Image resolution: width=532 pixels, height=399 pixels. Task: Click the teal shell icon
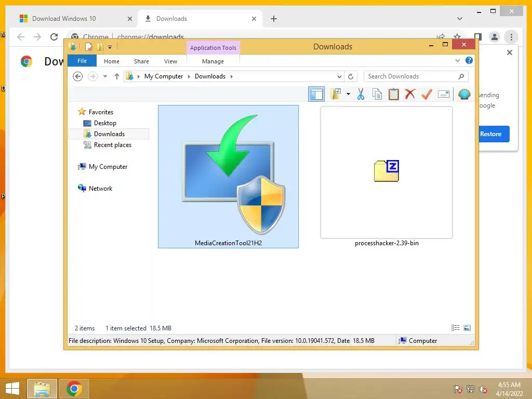pos(464,94)
